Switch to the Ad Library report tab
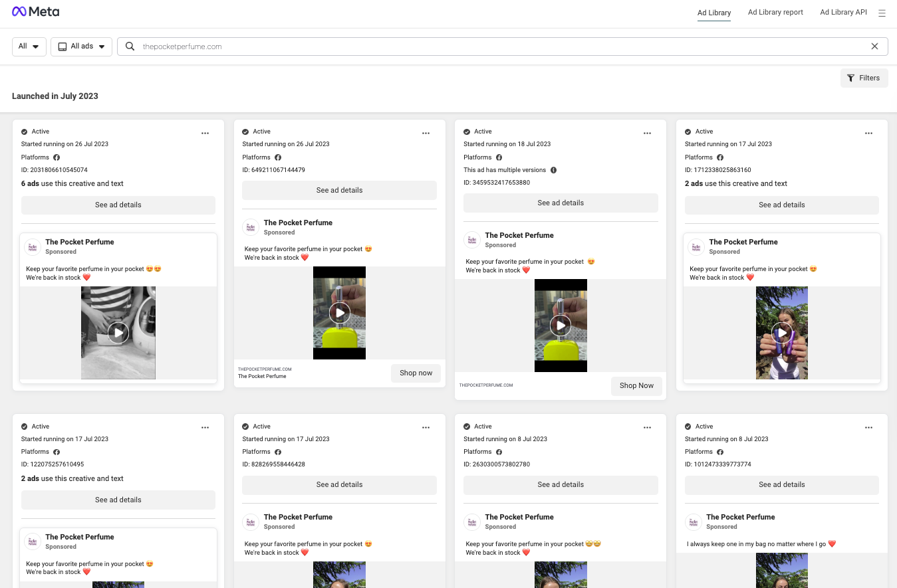Viewport: 897px width, 588px height. click(775, 12)
